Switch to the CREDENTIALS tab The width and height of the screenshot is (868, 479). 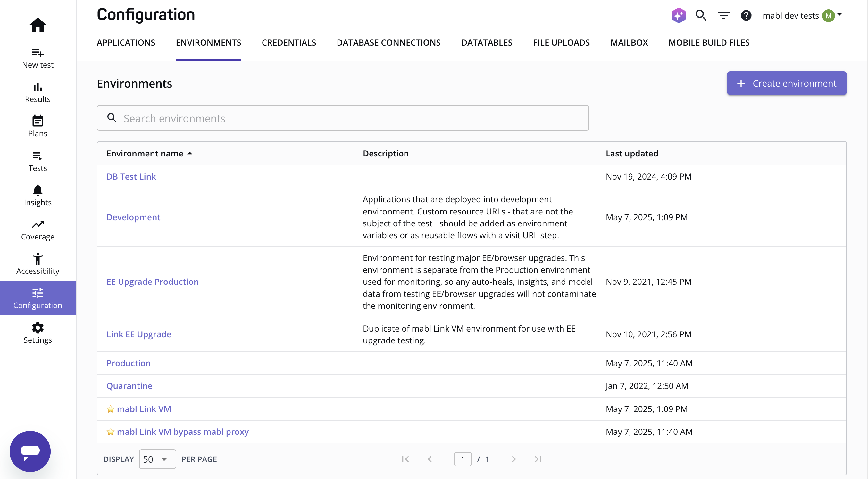(289, 42)
